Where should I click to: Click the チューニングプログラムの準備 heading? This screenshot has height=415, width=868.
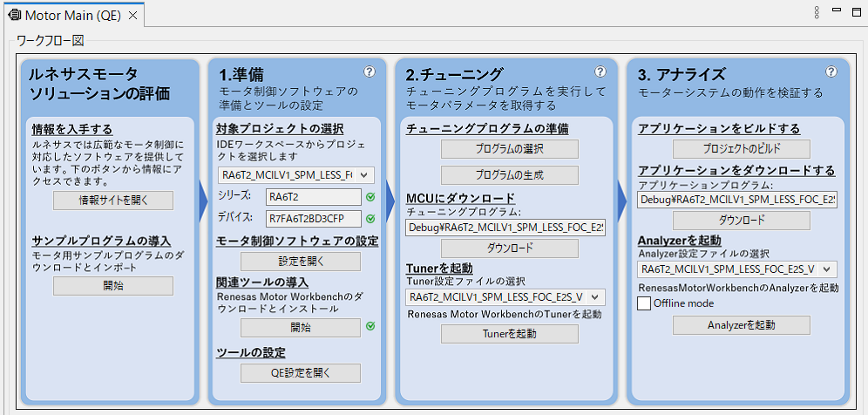coord(488,130)
